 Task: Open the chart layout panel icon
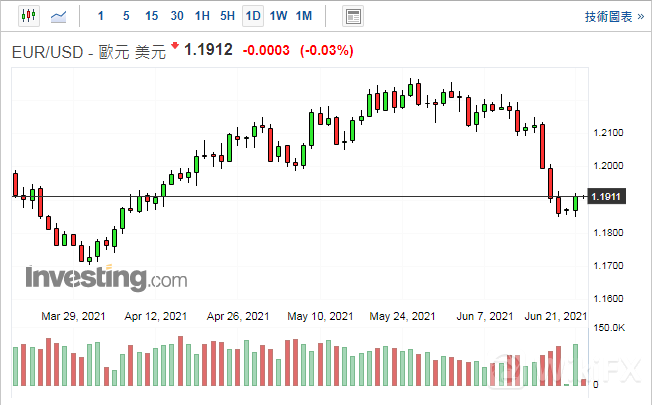(x=352, y=16)
